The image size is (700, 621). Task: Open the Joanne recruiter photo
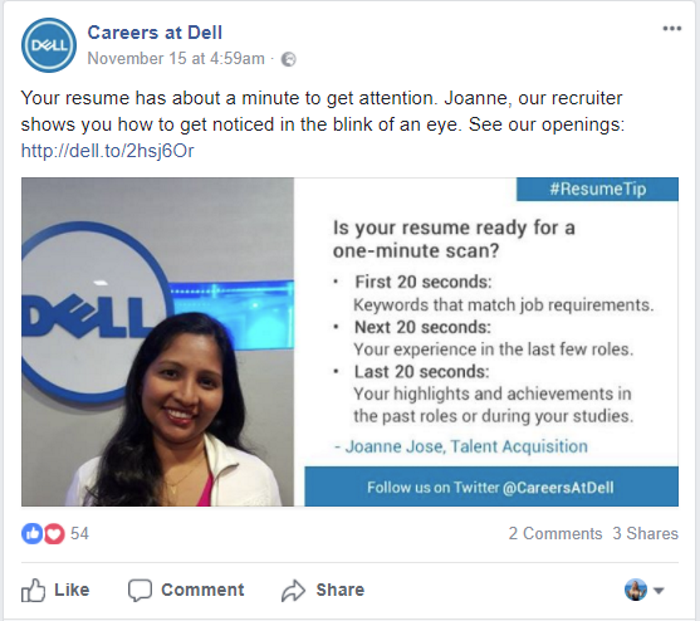158,342
